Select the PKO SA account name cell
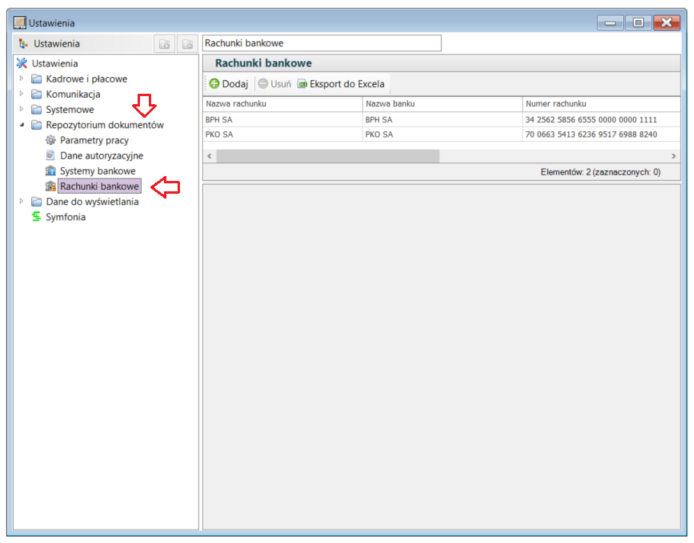This screenshot has width=694, height=543. coord(282,135)
